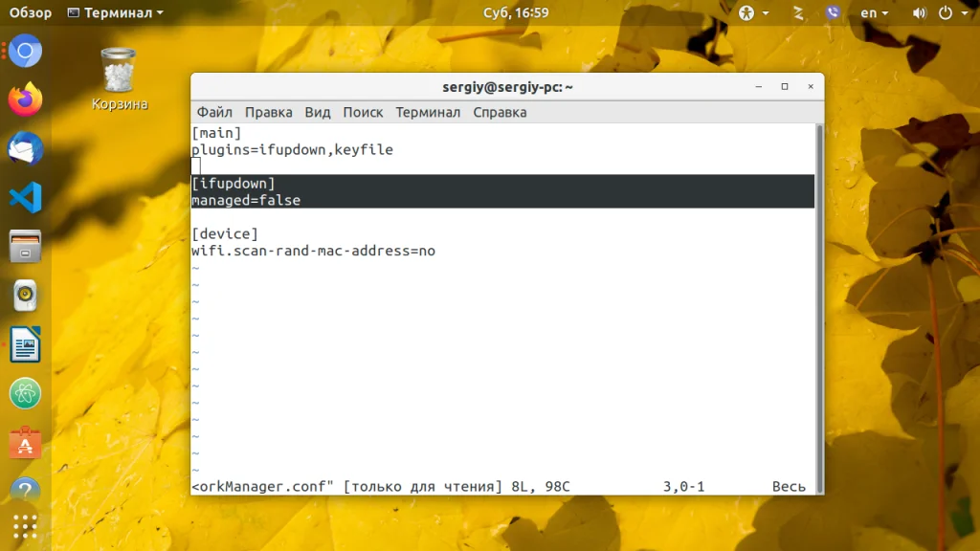The height and width of the screenshot is (551, 980).
Task: Launch Firefox from the dock
Action: point(25,99)
